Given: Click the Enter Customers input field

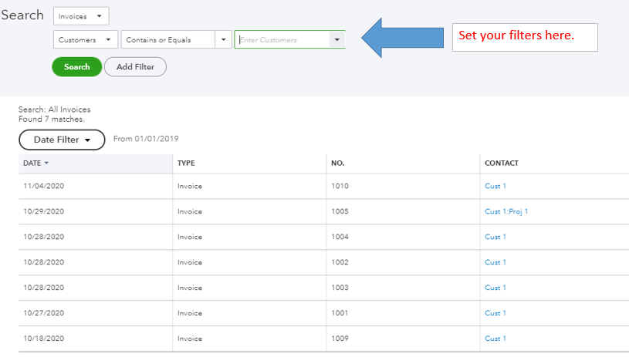Looking at the screenshot, I should [x=281, y=39].
